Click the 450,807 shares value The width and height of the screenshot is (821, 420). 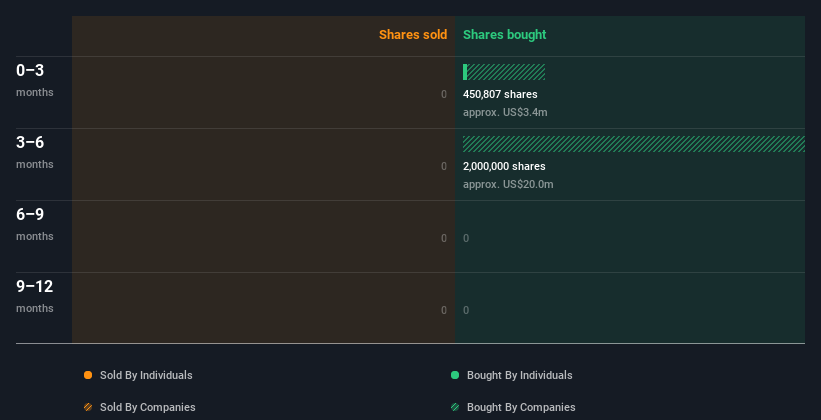pos(500,94)
